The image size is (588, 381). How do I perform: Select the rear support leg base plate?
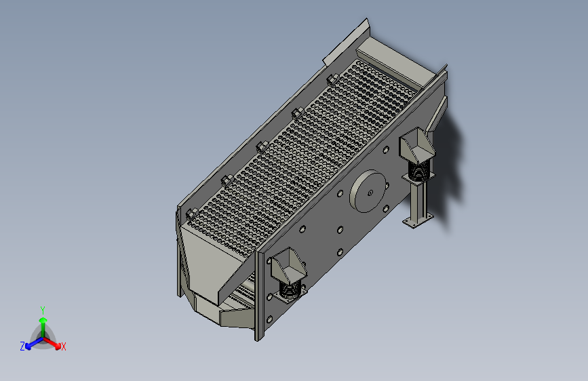418,220
